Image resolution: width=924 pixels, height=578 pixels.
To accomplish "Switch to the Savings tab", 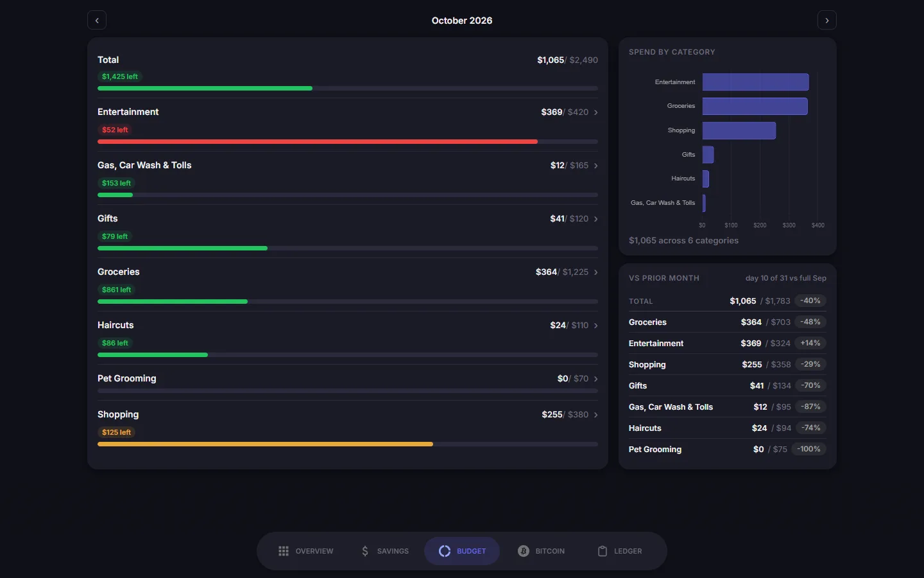I will pyautogui.click(x=385, y=551).
